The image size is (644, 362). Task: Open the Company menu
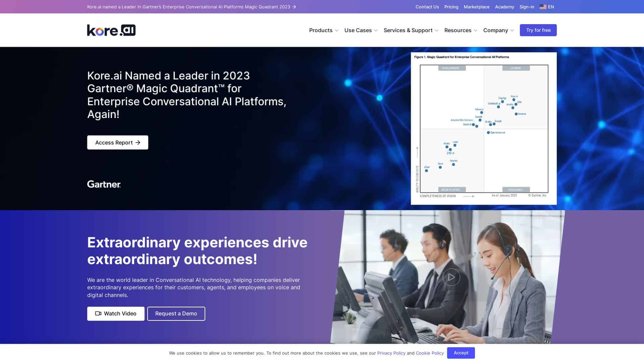498,30
